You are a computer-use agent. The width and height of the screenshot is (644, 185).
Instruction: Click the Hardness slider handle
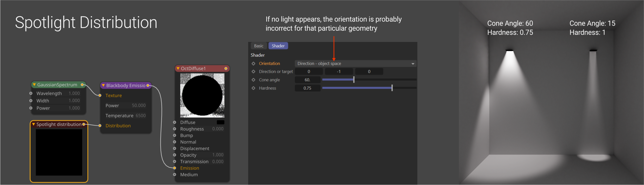(x=392, y=88)
